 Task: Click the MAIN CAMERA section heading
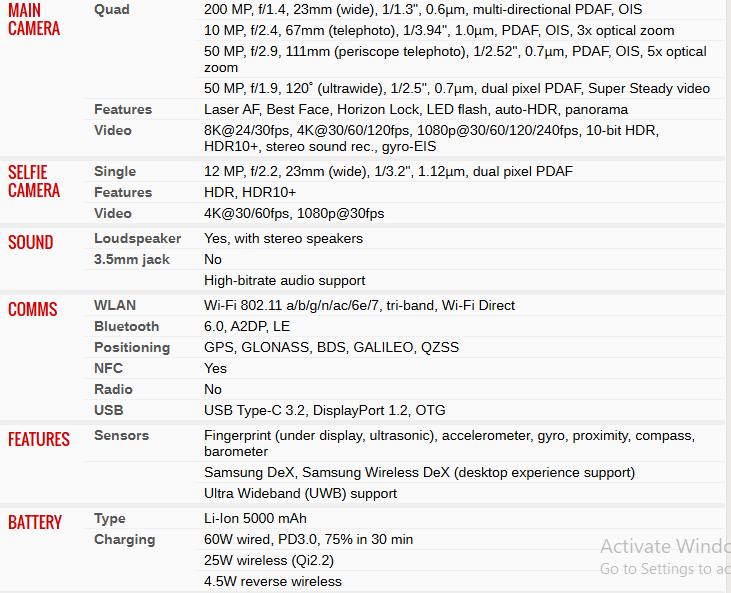click(x=34, y=20)
